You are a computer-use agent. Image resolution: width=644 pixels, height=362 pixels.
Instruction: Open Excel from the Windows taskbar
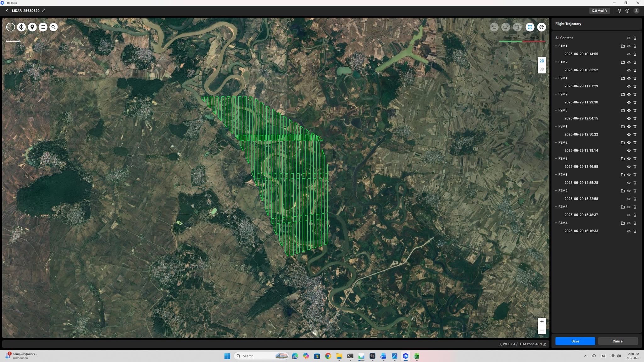point(416,356)
